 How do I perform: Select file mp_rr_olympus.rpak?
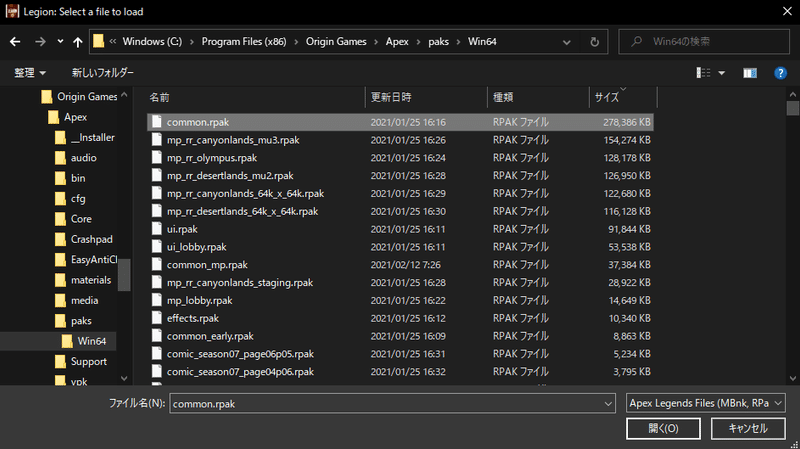[401, 158]
